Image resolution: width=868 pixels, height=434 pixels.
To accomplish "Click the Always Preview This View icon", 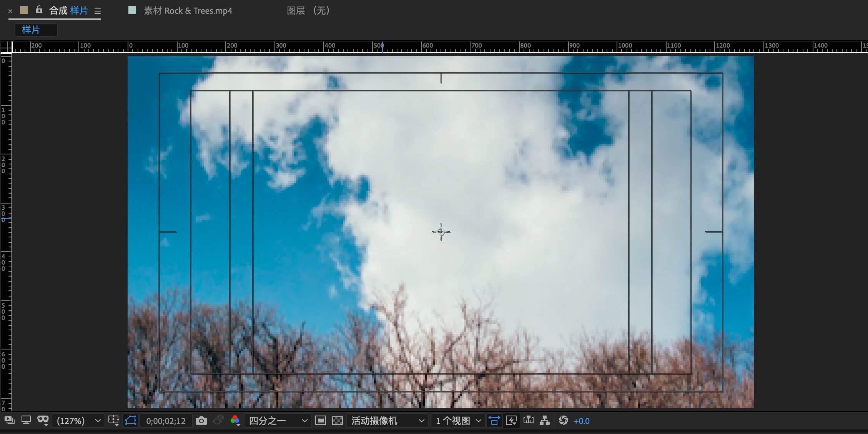I will tap(10, 421).
